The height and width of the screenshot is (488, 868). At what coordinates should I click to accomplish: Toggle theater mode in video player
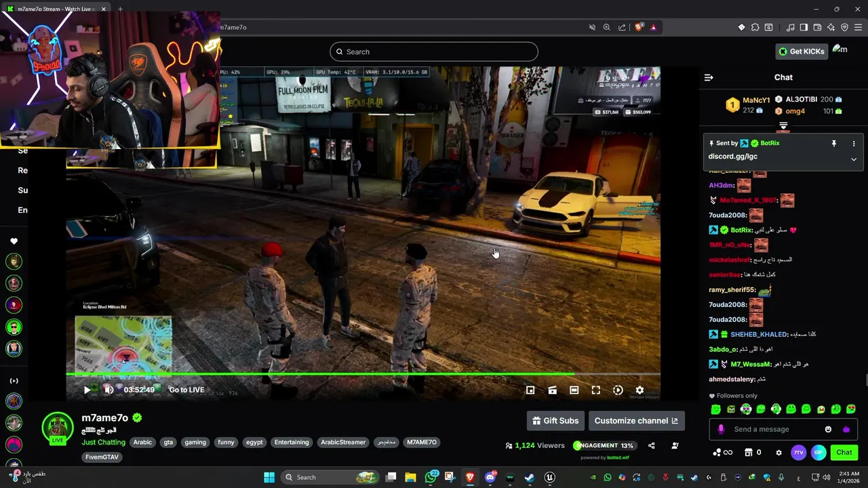(x=574, y=390)
